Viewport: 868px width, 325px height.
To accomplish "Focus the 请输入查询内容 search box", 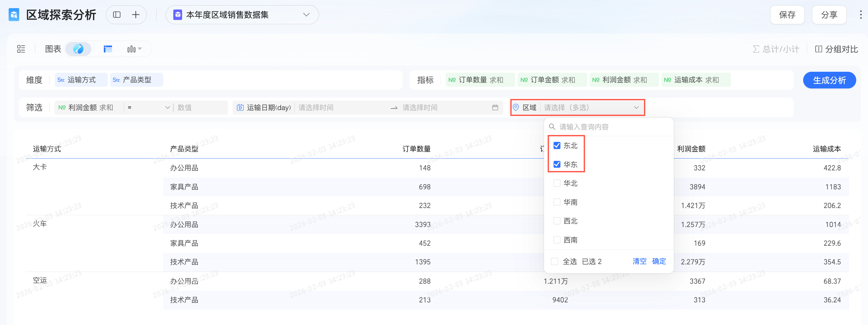I will point(609,127).
